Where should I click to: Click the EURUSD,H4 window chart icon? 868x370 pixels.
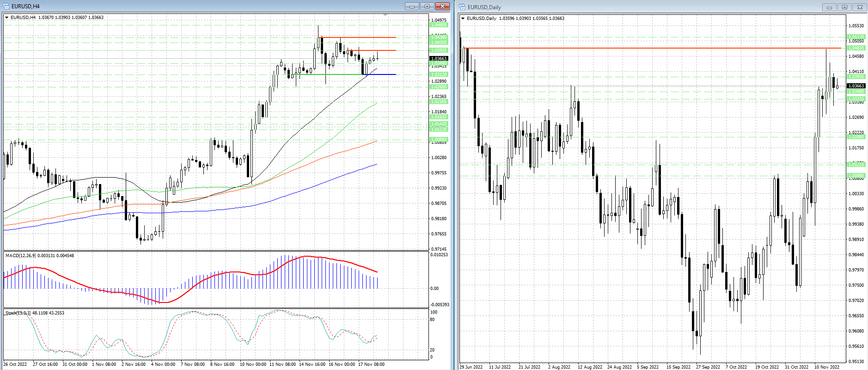click(x=6, y=6)
